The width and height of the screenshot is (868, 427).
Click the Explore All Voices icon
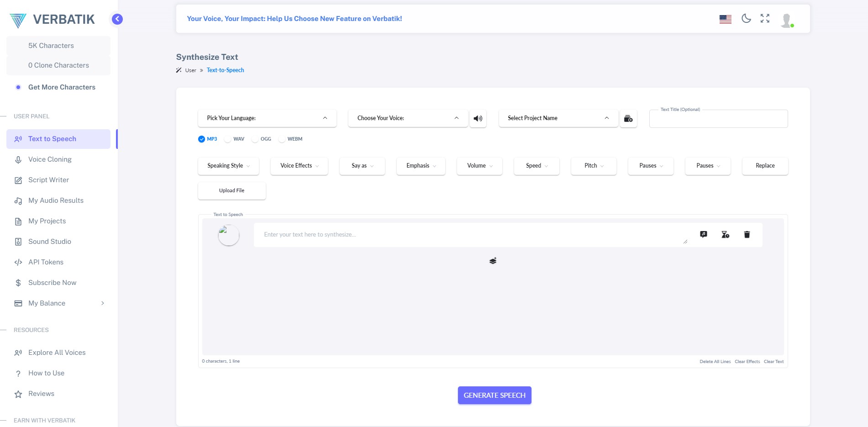[18, 353]
